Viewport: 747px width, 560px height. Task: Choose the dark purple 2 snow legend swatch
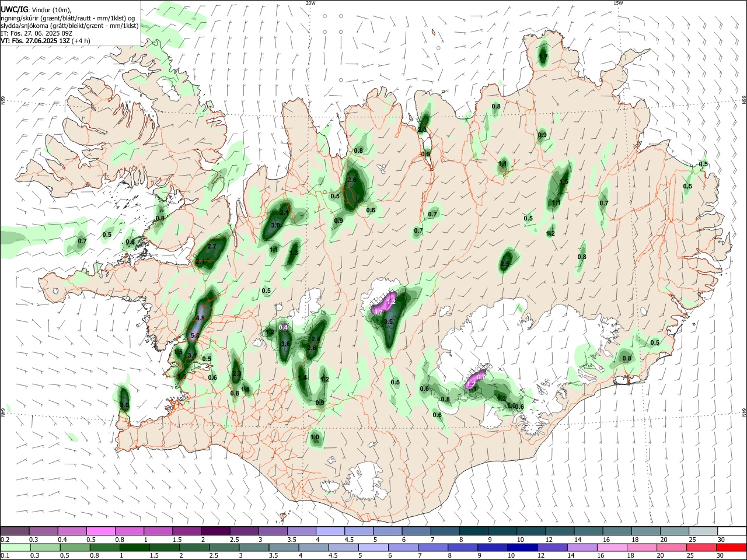[215, 531]
